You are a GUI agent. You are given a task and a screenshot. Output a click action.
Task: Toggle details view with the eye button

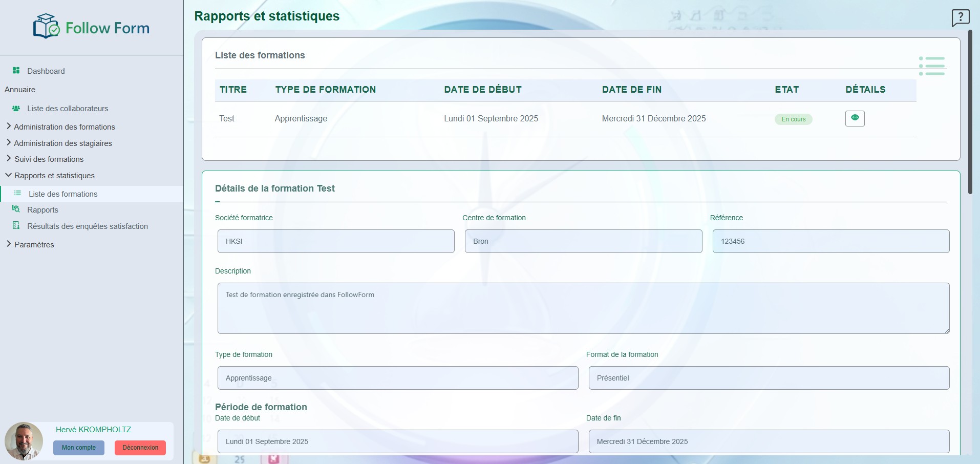coord(855,118)
